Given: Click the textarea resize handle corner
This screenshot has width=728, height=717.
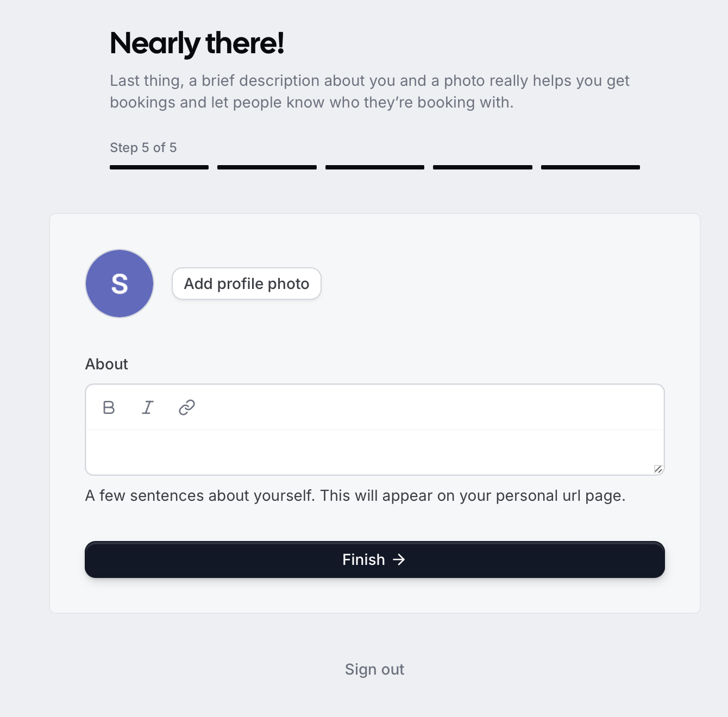Looking at the screenshot, I should tap(658, 469).
